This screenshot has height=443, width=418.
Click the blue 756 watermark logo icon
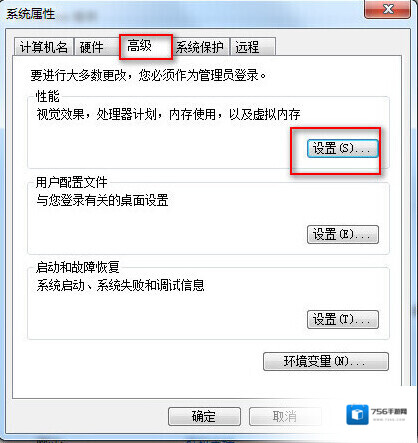357,415
